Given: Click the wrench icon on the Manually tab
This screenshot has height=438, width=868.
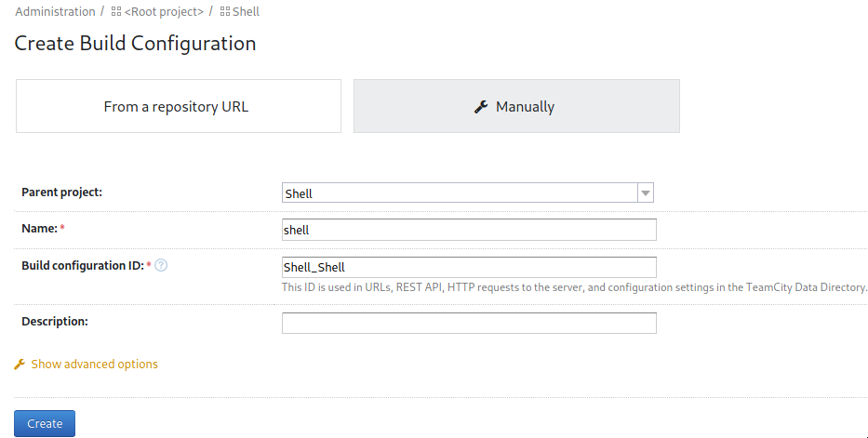Looking at the screenshot, I should point(481,107).
